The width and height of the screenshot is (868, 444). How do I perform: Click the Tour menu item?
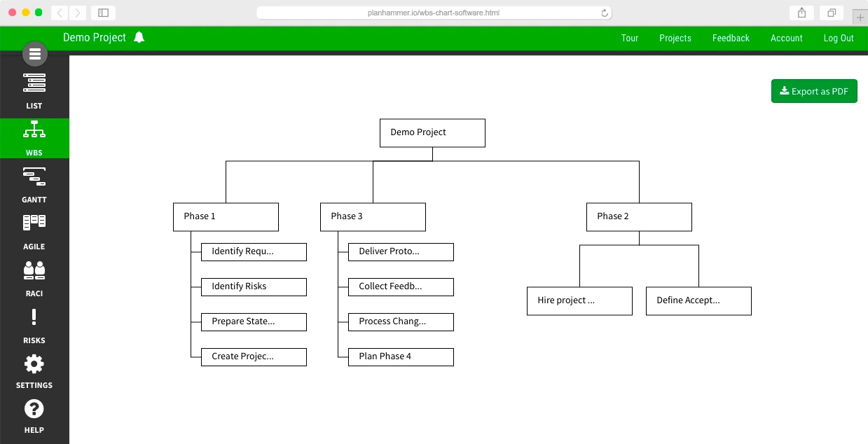(x=629, y=39)
